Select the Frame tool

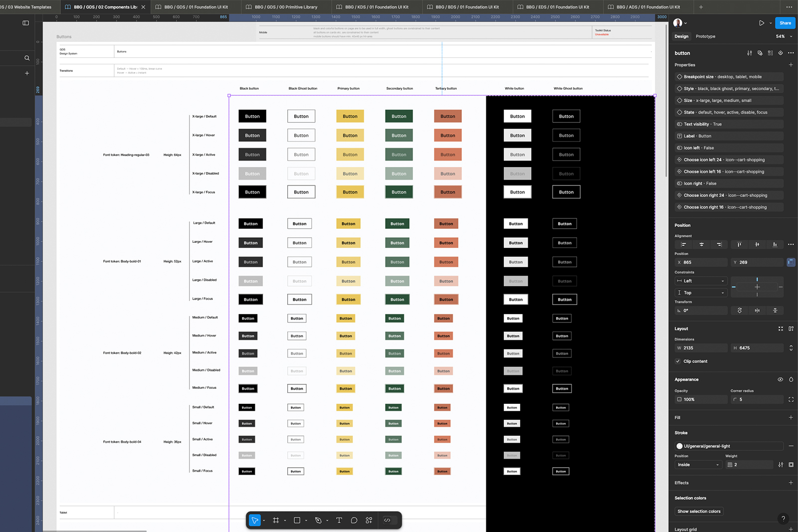coord(276,520)
